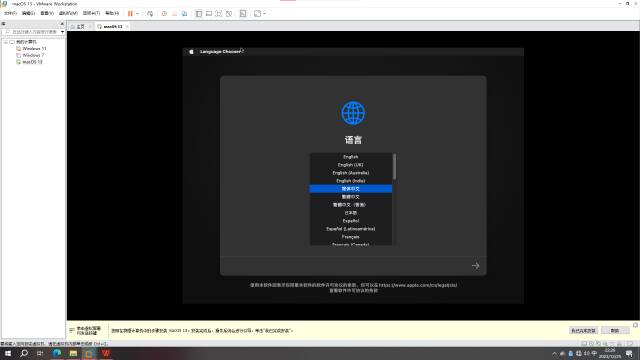Screen dimensions: 640x360
Task: Open the Language Chooser menu
Action: (x=221, y=51)
